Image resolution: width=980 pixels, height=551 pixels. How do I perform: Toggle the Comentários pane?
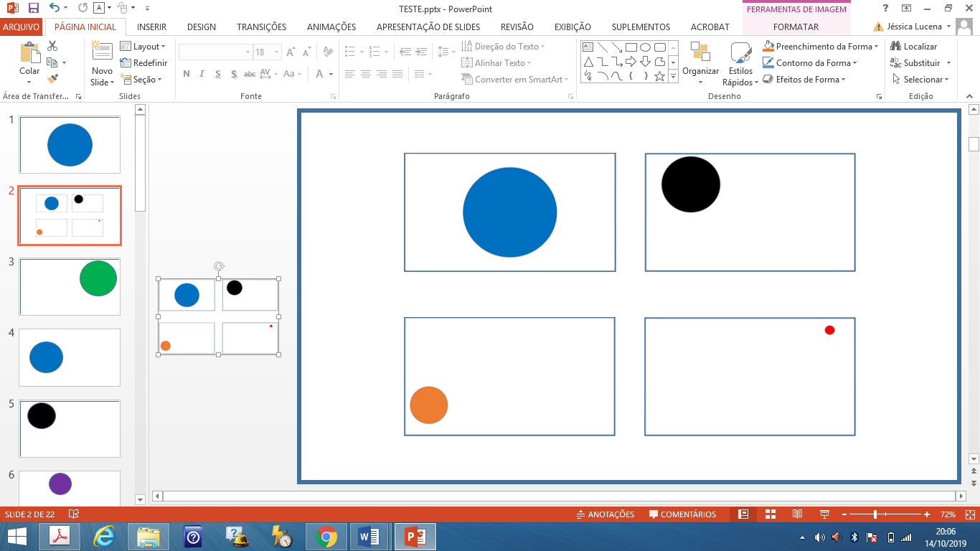tap(682, 514)
